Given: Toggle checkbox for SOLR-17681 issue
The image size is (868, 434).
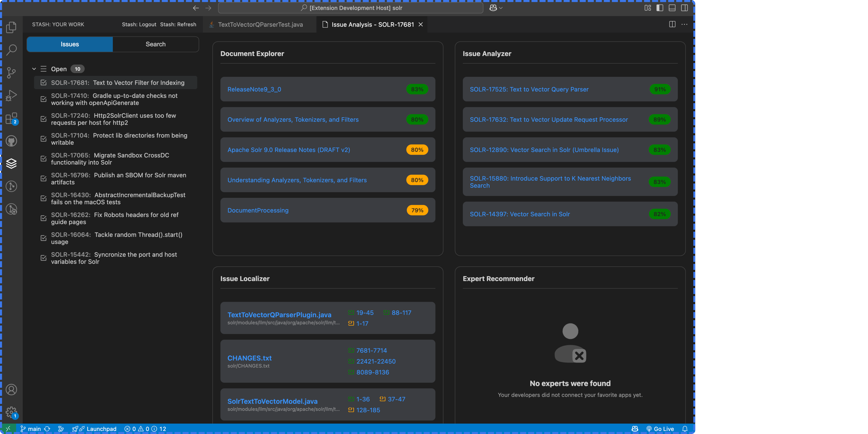Looking at the screenshot, I should click(x=43, y=83).
